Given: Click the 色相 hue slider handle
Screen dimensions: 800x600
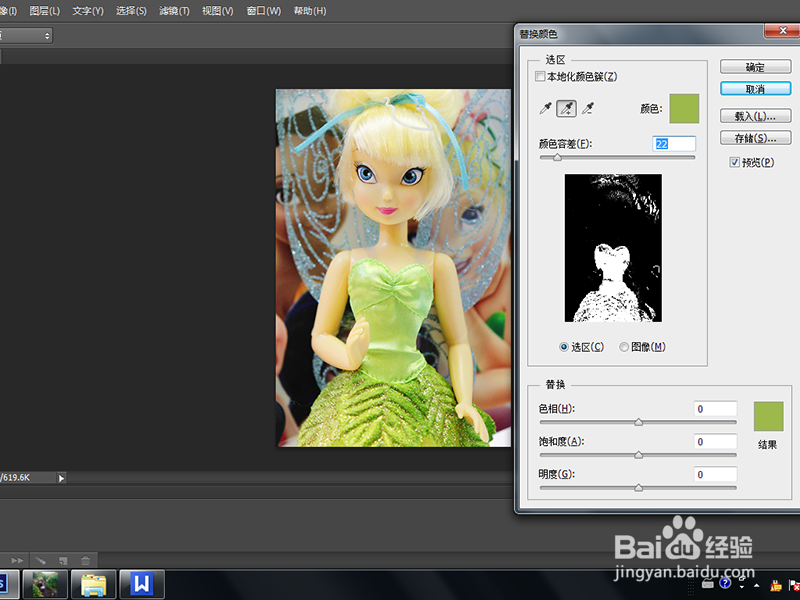Looking at the screenshot, I should click(638, 422).
